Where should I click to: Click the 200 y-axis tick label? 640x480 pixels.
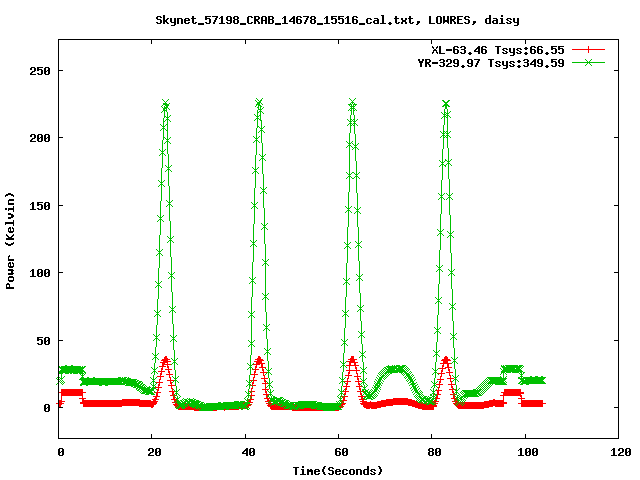point(40,138)
